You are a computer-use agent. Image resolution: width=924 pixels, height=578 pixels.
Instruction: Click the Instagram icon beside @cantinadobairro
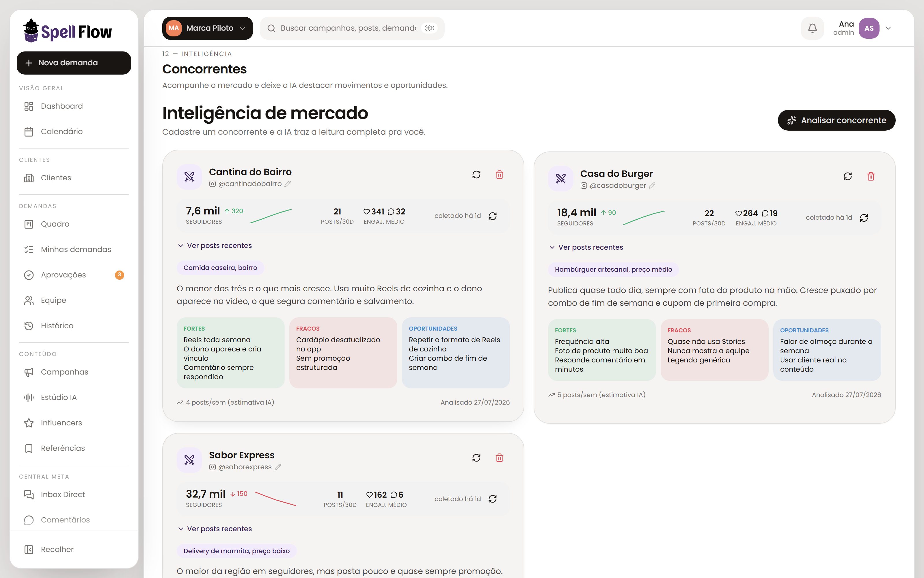coord(212,184)
